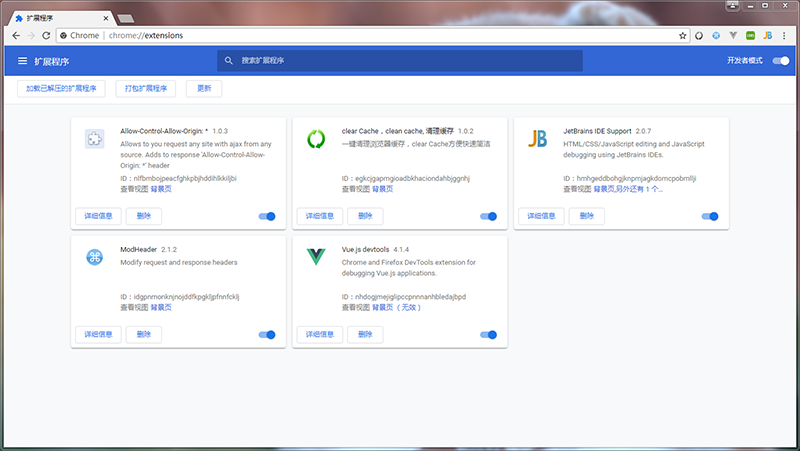Remove clear Cache extension with 删除

[365, 216]
